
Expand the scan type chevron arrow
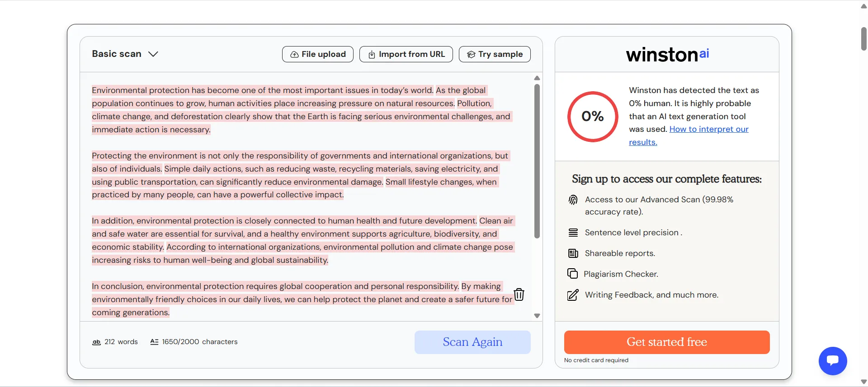pos(153,53)
